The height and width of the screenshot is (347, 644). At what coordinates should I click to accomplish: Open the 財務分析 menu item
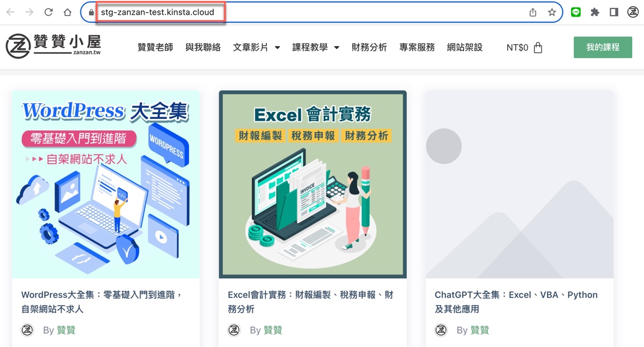point(369,47)
